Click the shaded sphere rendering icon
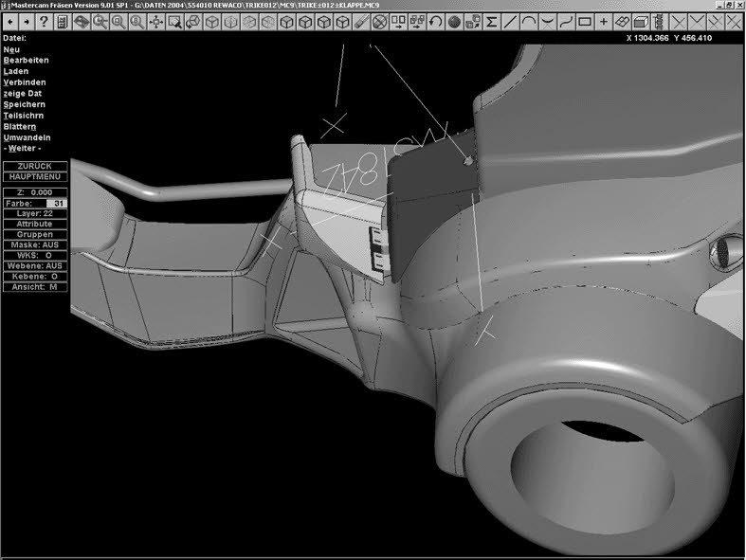The image size is (746, 560). pos(454,21)
